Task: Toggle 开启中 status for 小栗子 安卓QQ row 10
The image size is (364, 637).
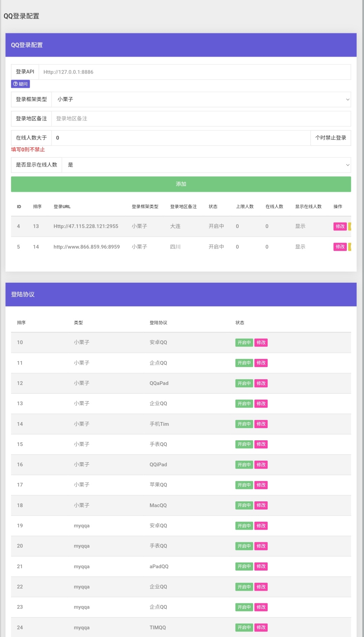Action: (244, 342)
